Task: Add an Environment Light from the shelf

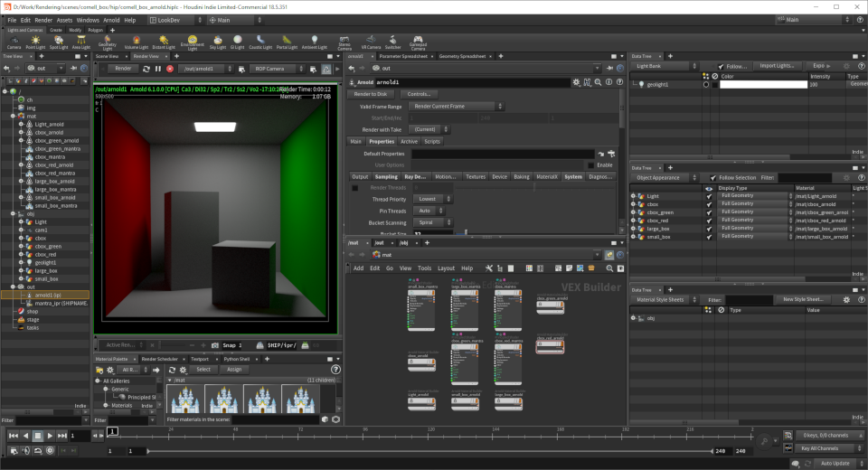Action: [x=192, y=42]
